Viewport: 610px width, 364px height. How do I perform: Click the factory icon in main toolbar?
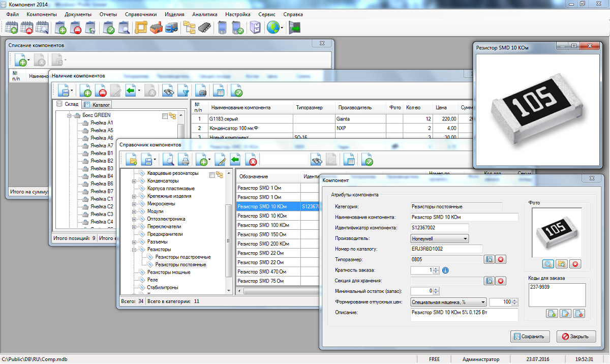(x=156, y=28)
